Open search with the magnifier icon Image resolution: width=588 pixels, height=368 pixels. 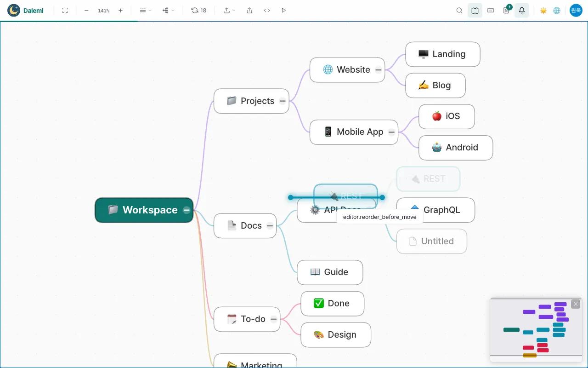459,10
